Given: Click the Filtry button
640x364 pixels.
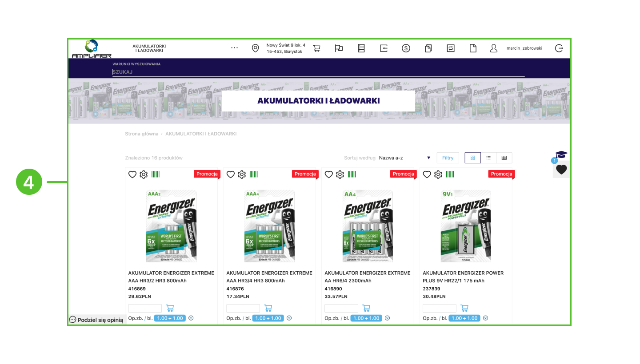Looking at the screenshot, I should [448, 158].
